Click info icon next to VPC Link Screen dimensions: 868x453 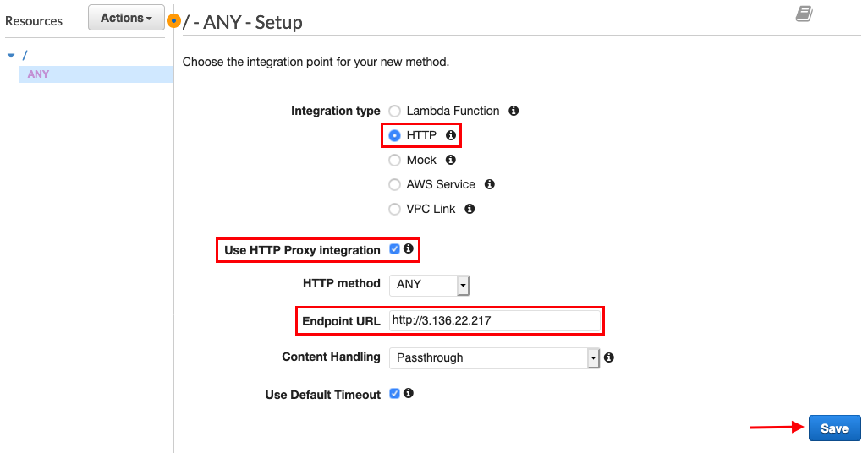[x=470, y=209]
